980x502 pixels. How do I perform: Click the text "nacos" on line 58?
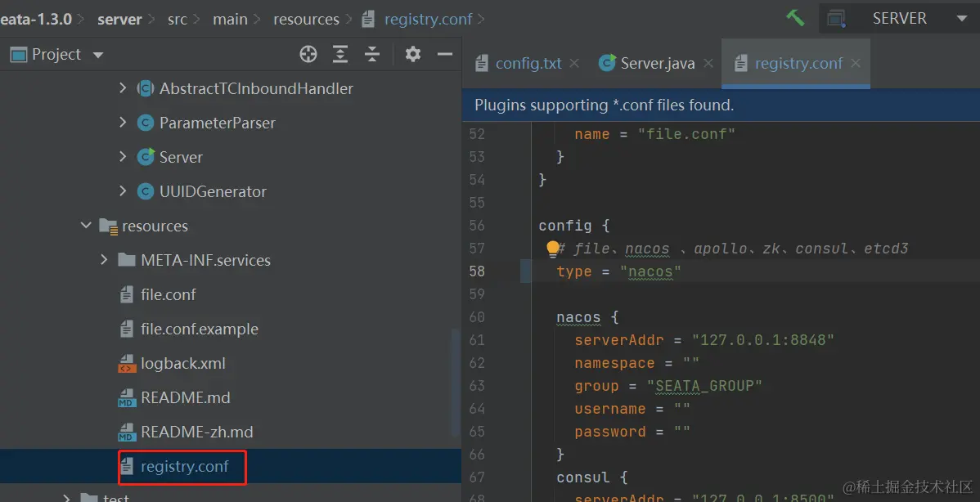[x=650, y=271]
